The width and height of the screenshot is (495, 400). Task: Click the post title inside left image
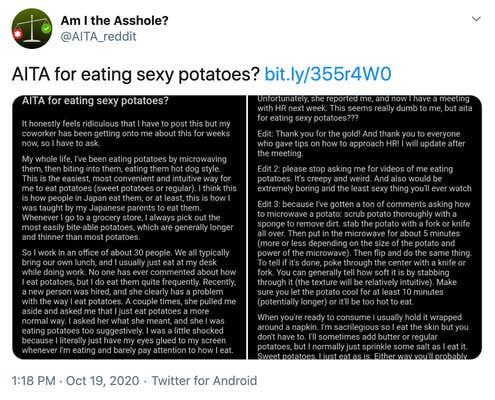tap(95, 100)
